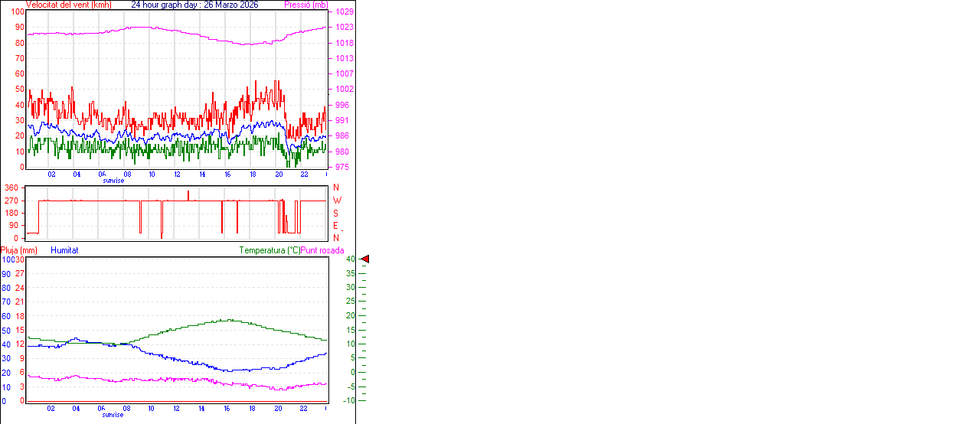Click the blue 'Humitat' legend label
The height and width of the screenshot is (424, 980).
pyautogui.click(x=64, y=250)
